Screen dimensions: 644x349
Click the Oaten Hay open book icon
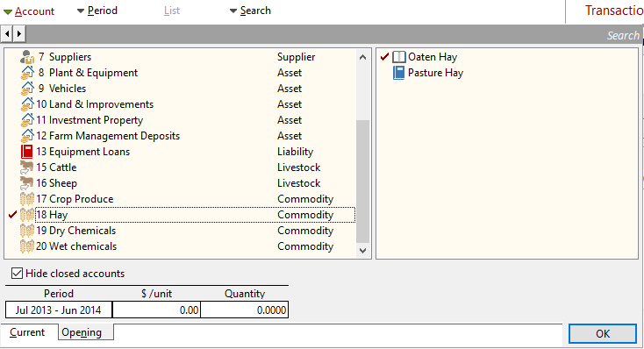[399, 57]
